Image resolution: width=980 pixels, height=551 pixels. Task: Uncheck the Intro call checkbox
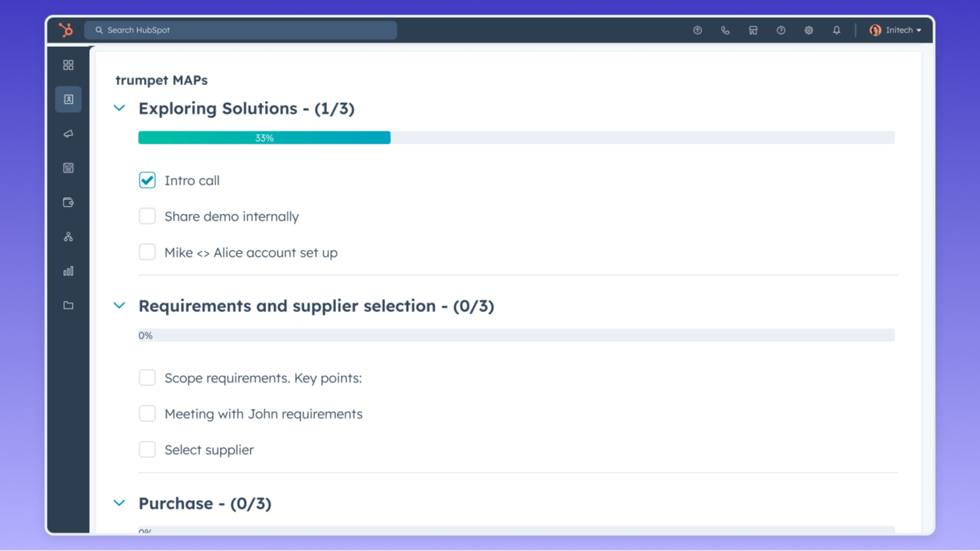(x=147, y=180)
